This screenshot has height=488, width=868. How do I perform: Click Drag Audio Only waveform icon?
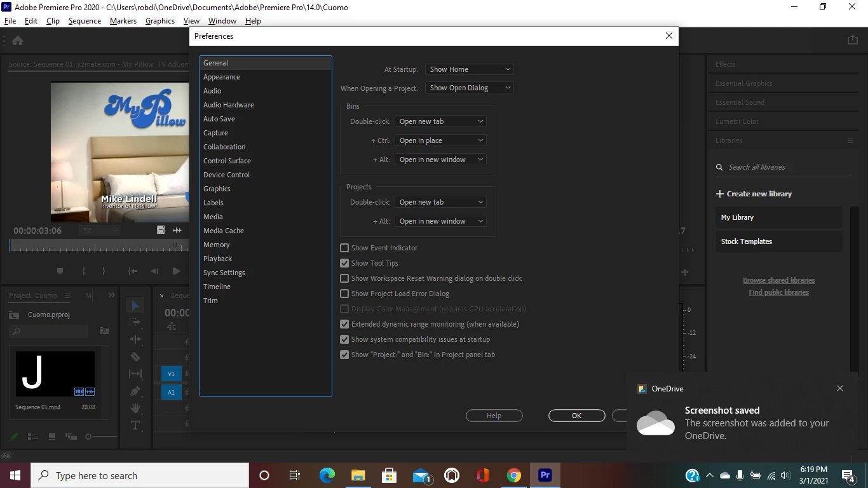(x=177, y=230)
